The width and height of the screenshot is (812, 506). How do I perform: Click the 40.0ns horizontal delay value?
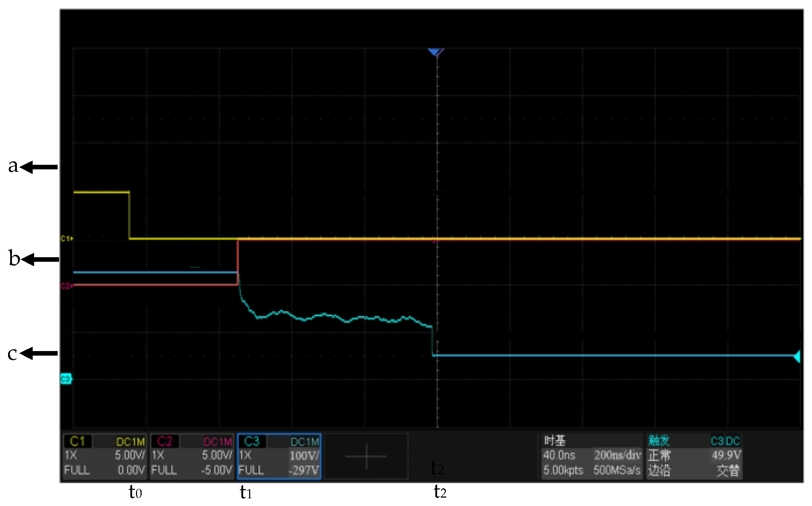click(x=559, y=455)
